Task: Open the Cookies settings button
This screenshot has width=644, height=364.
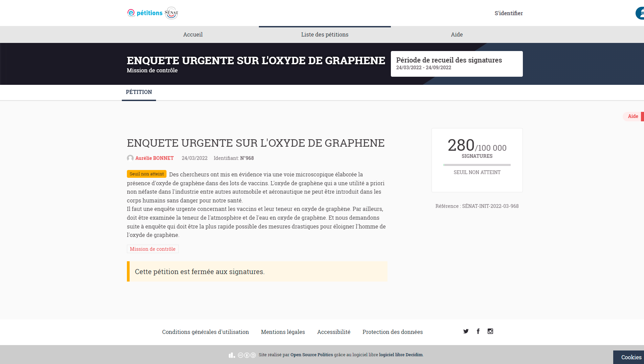Action: [x=631, y=357]
